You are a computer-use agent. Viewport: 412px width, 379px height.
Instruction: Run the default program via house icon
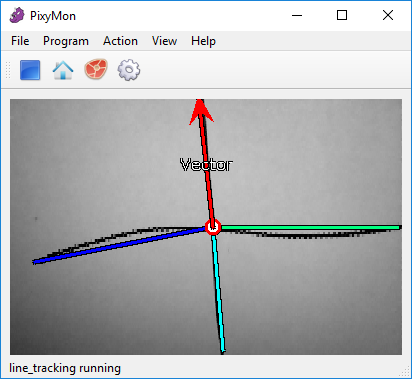[x=63, y=70]
